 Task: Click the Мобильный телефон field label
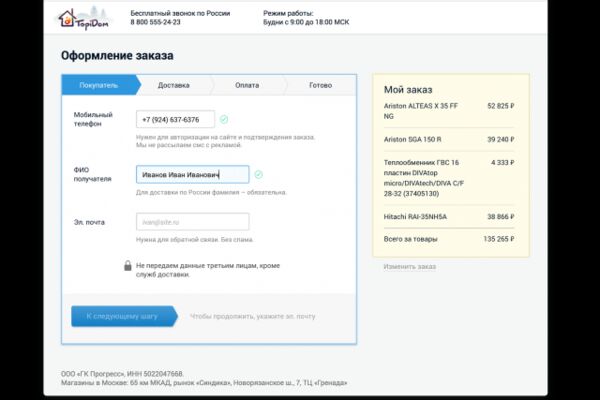(93, 119)
